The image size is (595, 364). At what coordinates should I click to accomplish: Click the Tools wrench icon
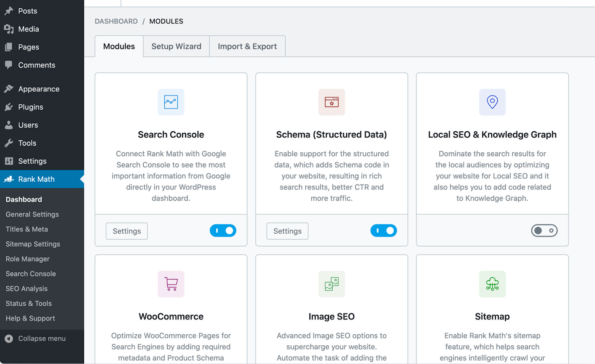click(x=9, y=143)
